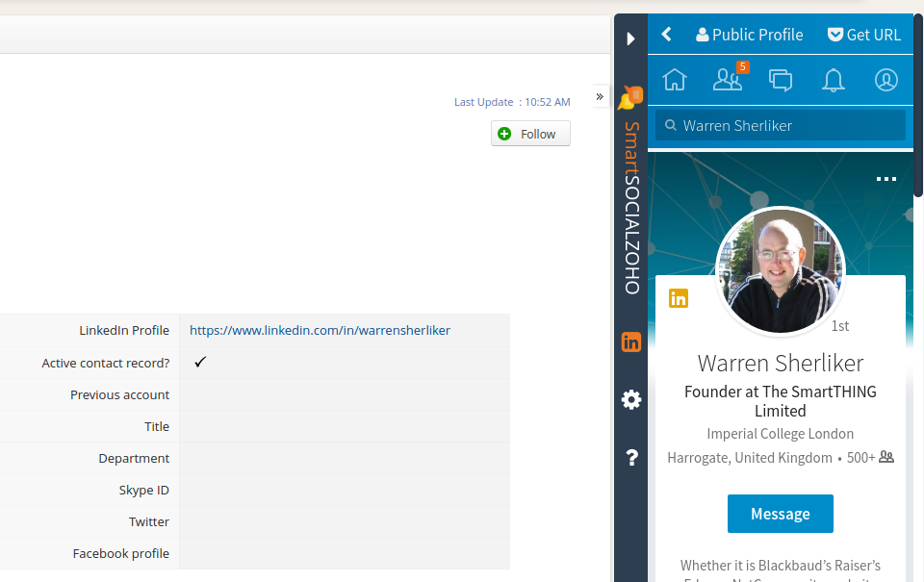924x582 pixels.
Task: Open the notifications bell icon
Action: click(834, 80)
